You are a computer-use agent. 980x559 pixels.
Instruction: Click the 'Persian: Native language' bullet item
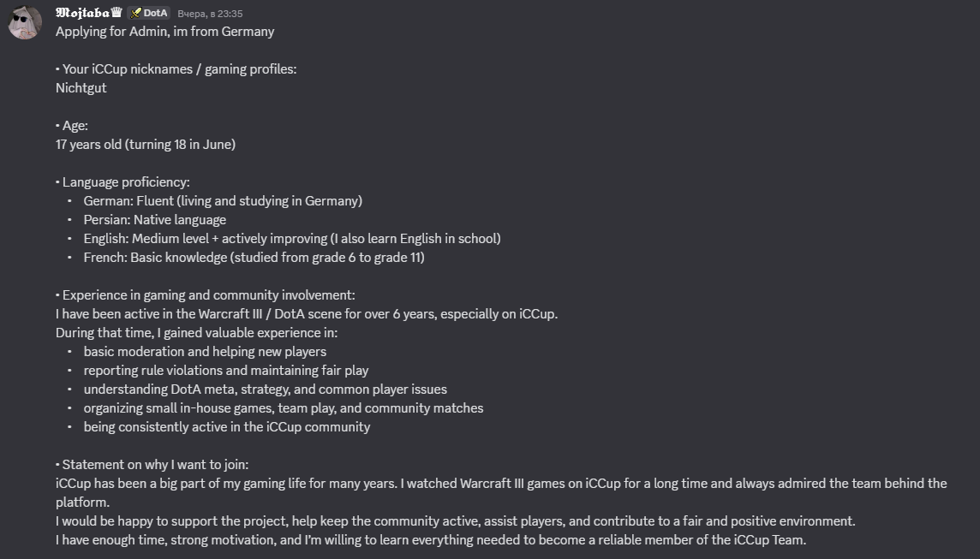click(x=154, y=220)
